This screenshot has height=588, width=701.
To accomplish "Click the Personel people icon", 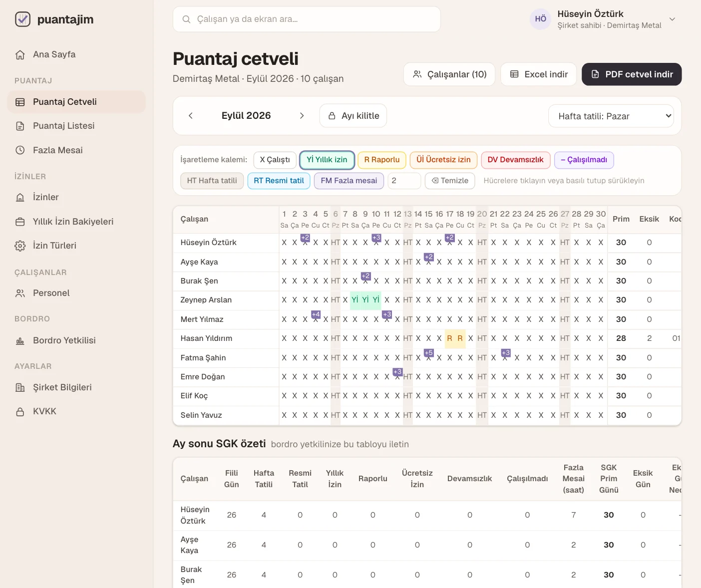I will 20,293.
